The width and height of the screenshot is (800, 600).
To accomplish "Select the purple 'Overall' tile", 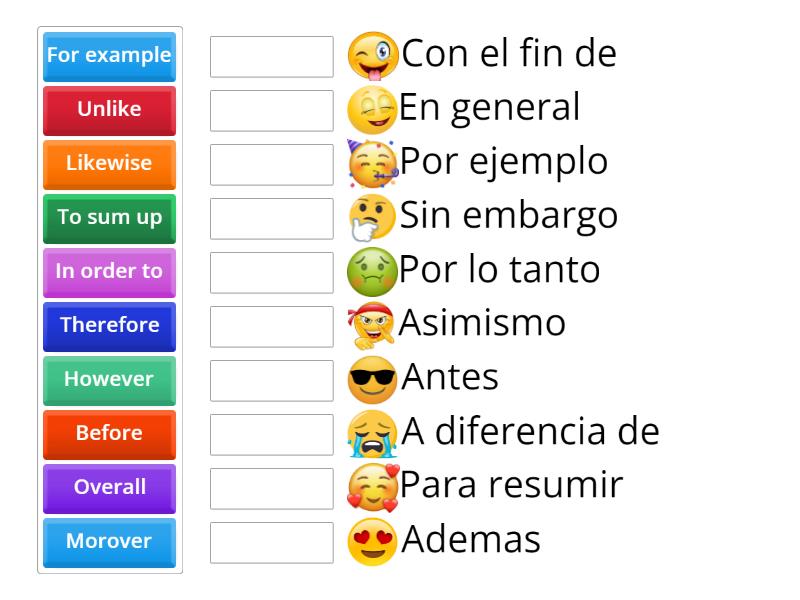I will [110, 488].
